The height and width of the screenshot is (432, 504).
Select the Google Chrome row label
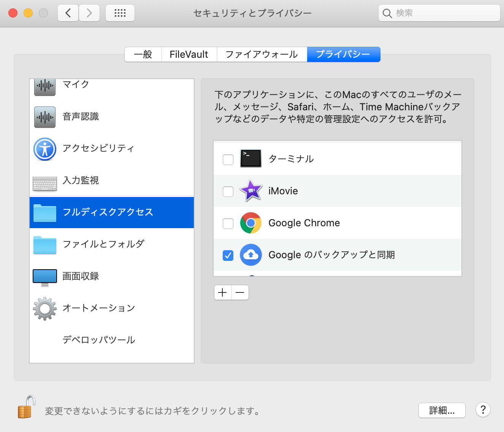click(304, 223)
